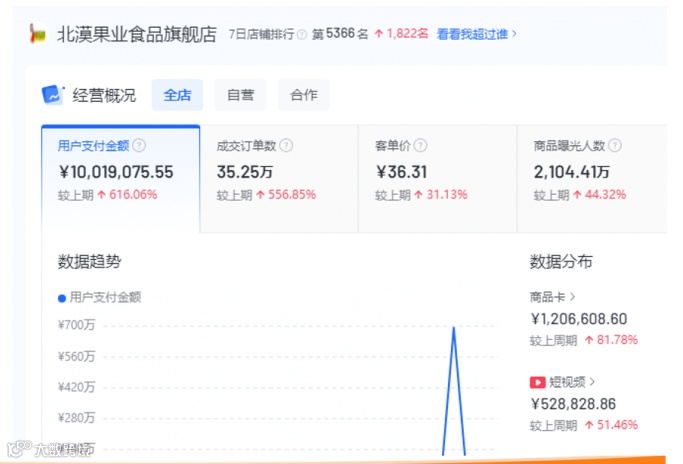Switch to the 全店 tab
683x464 pixels.
point(177,95)
